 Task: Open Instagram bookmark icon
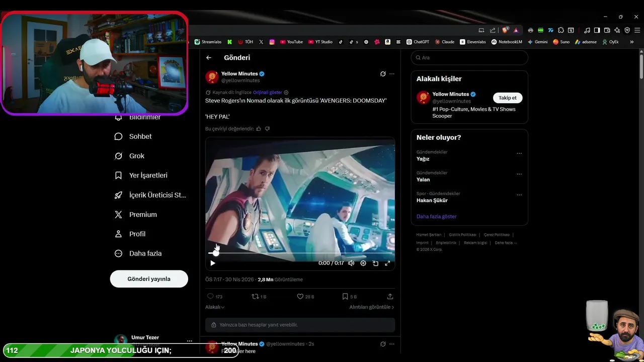click(272, 42)
